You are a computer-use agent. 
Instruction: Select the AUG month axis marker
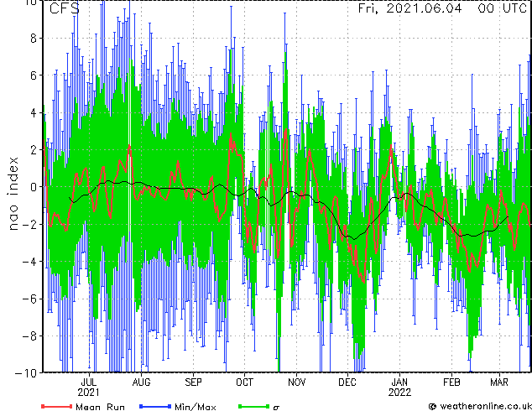[x=141, y=382]
